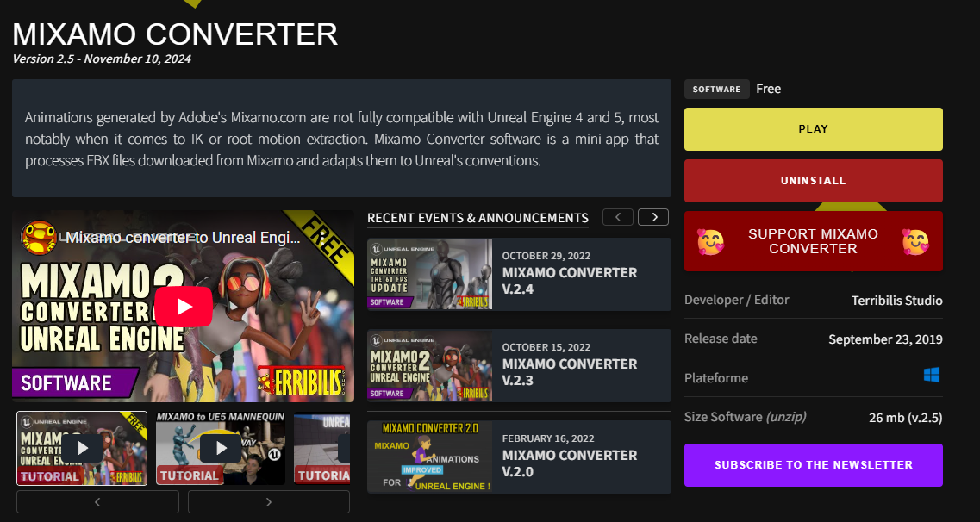Select the third partially visible tutorial thumbnail
980x522 pixels.
pos(321,448)
